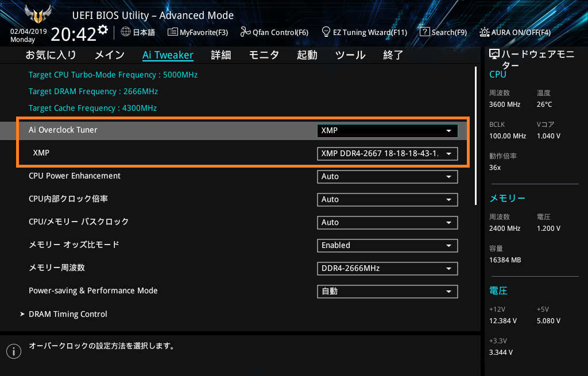588x376 pixels.
Task: Click the settings list vertical scrollbar
Action: tap(476, 135)
